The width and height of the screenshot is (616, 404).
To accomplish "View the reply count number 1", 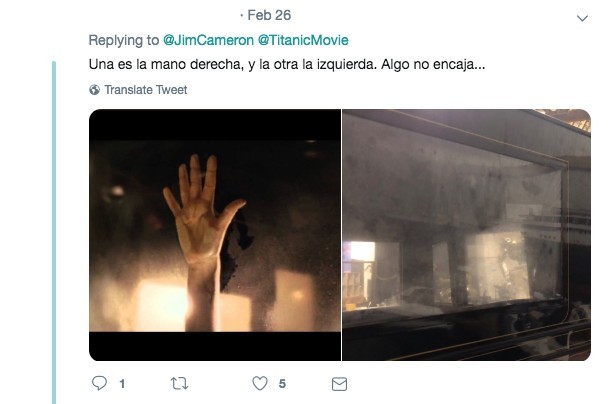I will (122, 384).
